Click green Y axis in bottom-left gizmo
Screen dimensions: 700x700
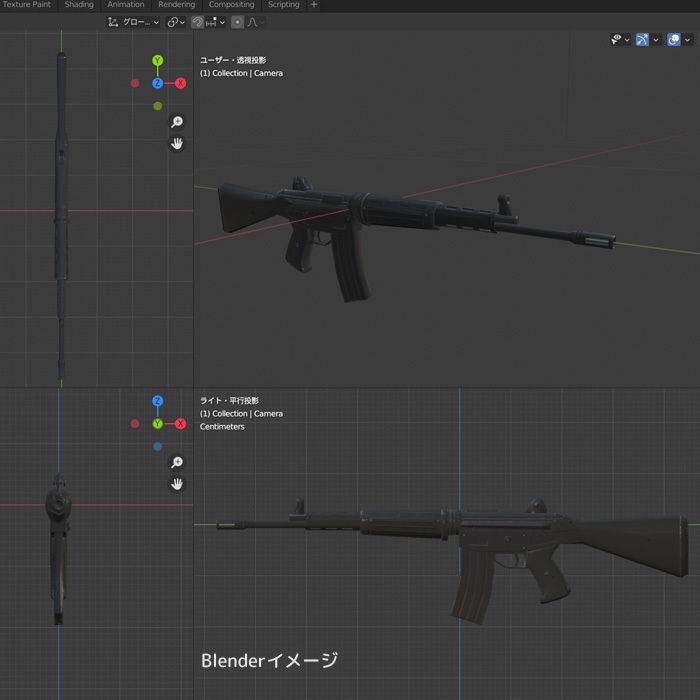[x=158, y=424]
